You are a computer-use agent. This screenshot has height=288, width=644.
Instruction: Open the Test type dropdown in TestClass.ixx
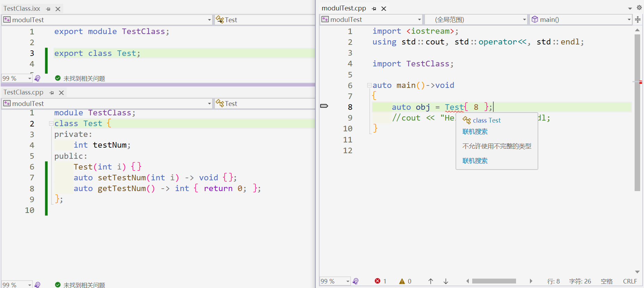coord(265,20)
